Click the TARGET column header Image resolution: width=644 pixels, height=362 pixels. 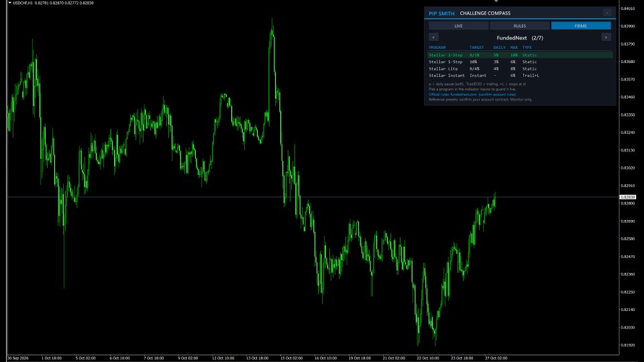476,48
